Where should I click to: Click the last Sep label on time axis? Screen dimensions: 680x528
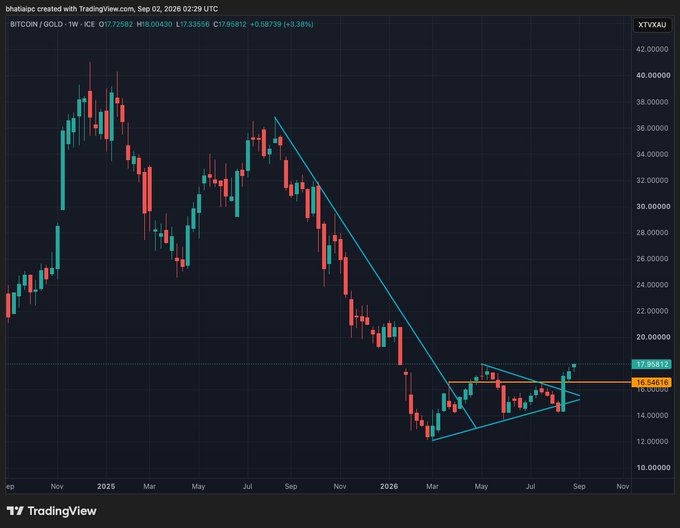click(579, 486)
